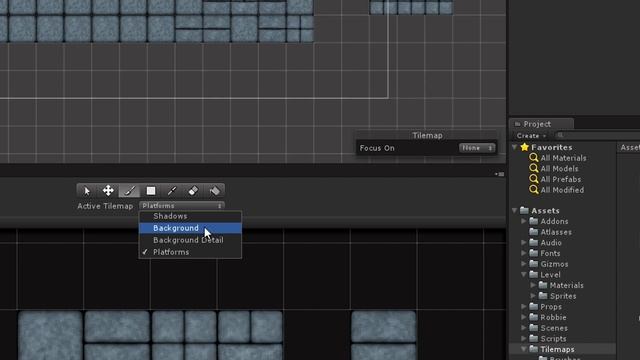Click the Gizmos folder icon
The width and height of the screenshot is (640, 360).
[533, 264]
